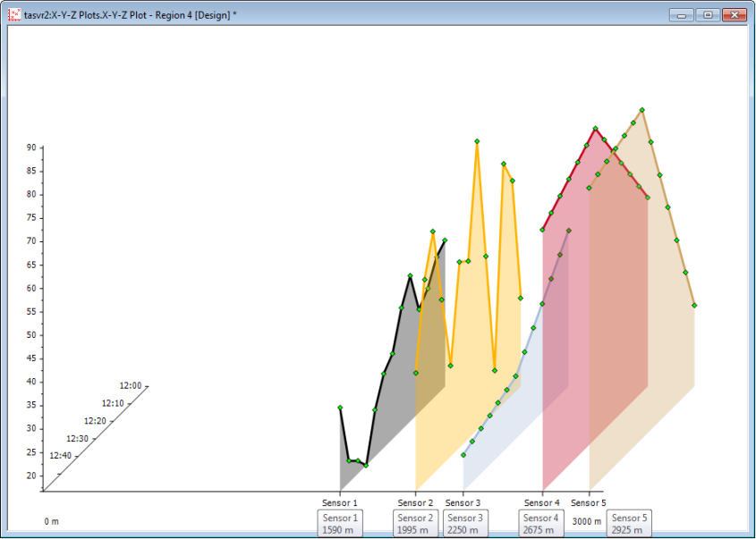Viewport: 756px width, 539px height.
Task: Select the Sensor 5 2925 m label box
Action: coord(629,525)
